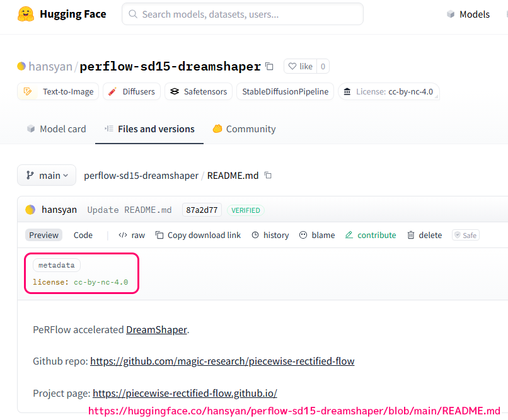Click the Safetensors tag icon
This screenshot has height=420, width=508.
click(x=175, y=91)
